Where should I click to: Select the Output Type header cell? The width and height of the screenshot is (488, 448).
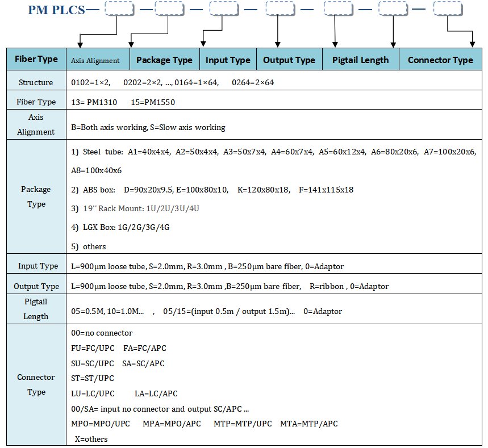[289, 60]
